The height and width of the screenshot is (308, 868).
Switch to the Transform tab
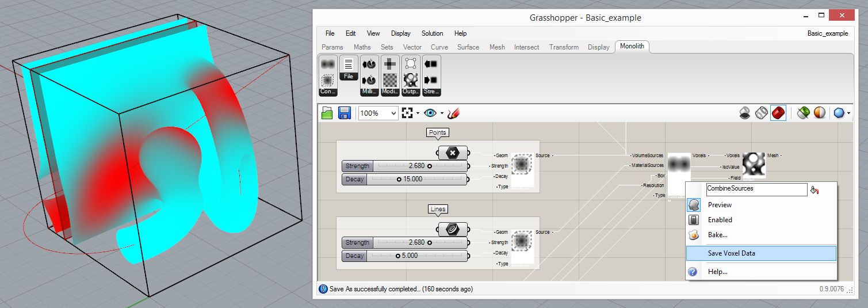[564, 47]
